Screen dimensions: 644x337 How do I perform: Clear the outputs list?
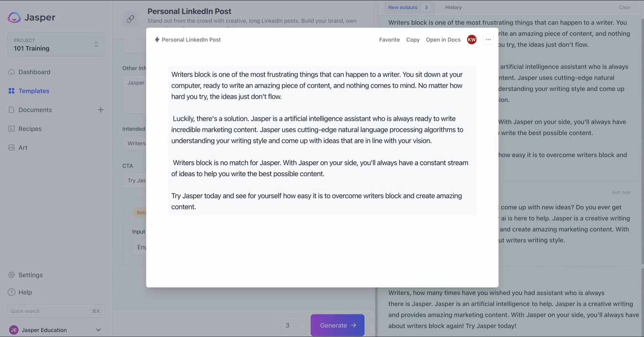pos(625,7)
